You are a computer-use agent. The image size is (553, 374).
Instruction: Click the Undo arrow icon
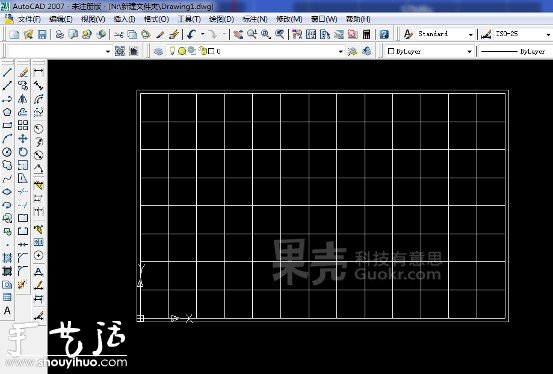click(192, 34)
